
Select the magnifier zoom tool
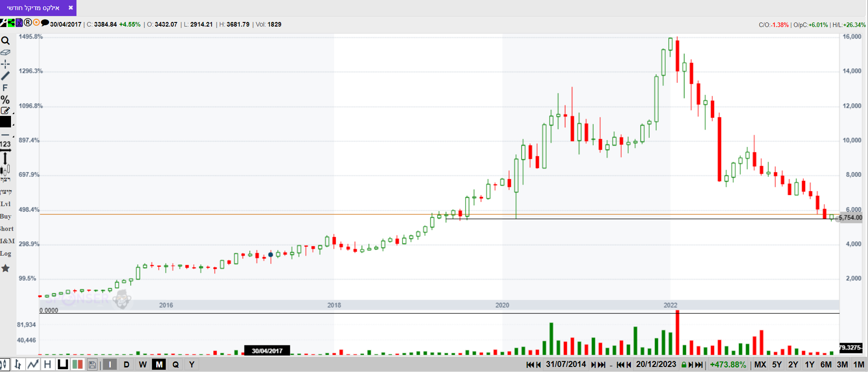click(5, 41)
